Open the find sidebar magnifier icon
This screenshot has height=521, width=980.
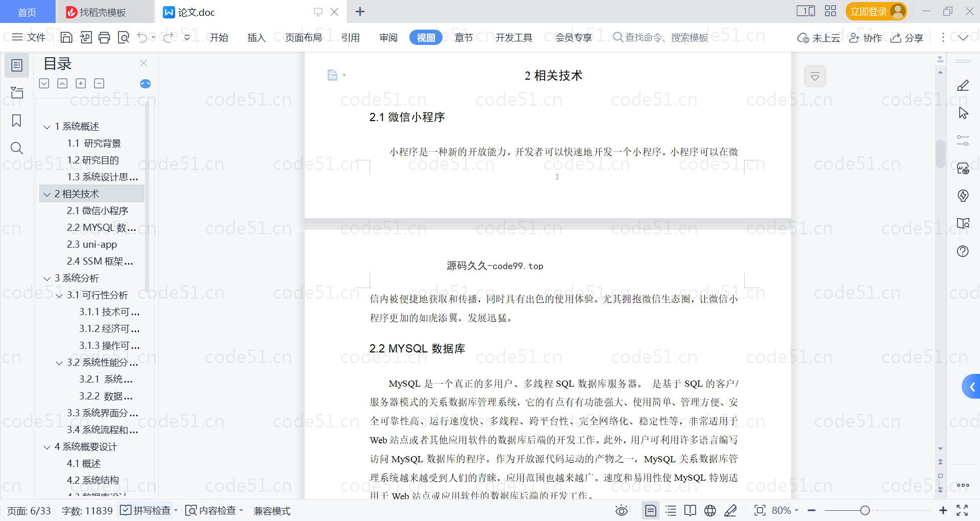click(x=17, y=148)
